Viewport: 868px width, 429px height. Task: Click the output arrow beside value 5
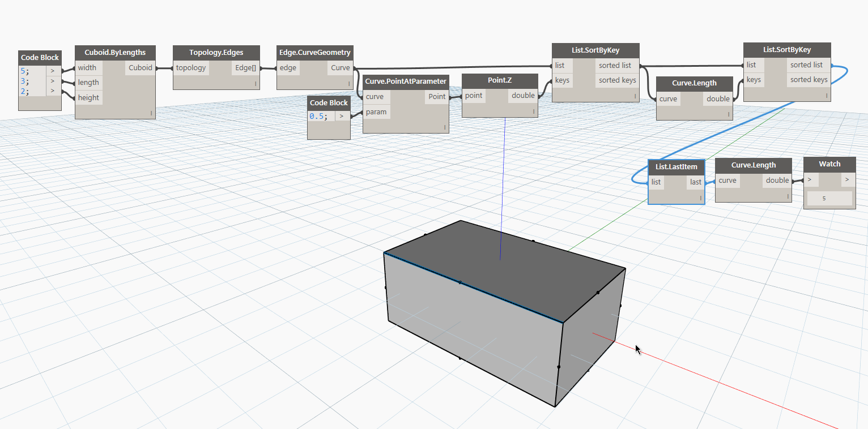(53, 71)
